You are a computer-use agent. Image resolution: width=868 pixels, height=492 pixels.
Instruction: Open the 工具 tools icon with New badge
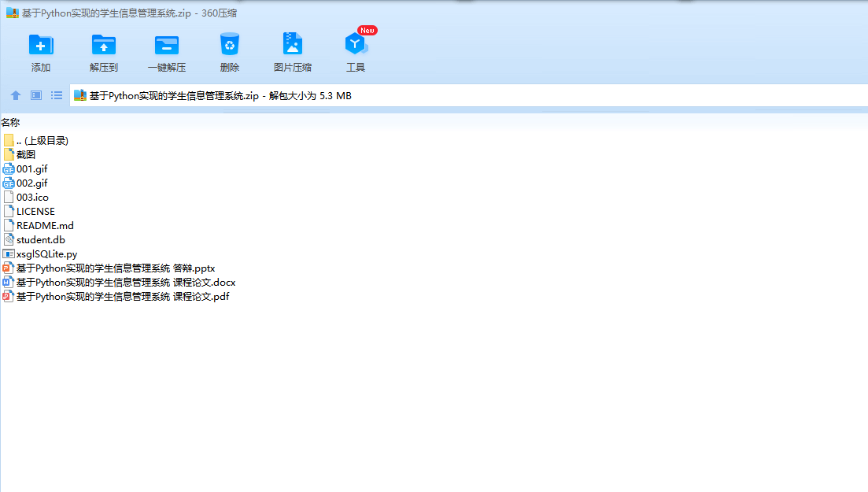point(356,44)
